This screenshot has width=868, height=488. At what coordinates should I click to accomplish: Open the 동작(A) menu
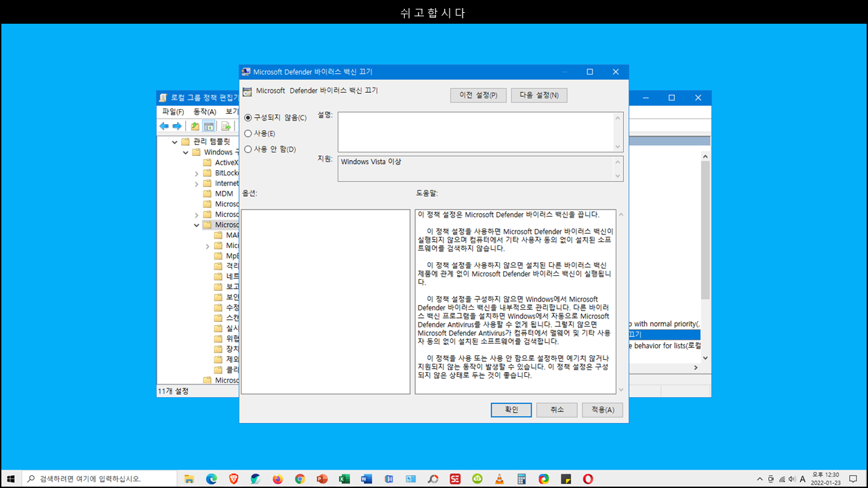pos(205,111)
